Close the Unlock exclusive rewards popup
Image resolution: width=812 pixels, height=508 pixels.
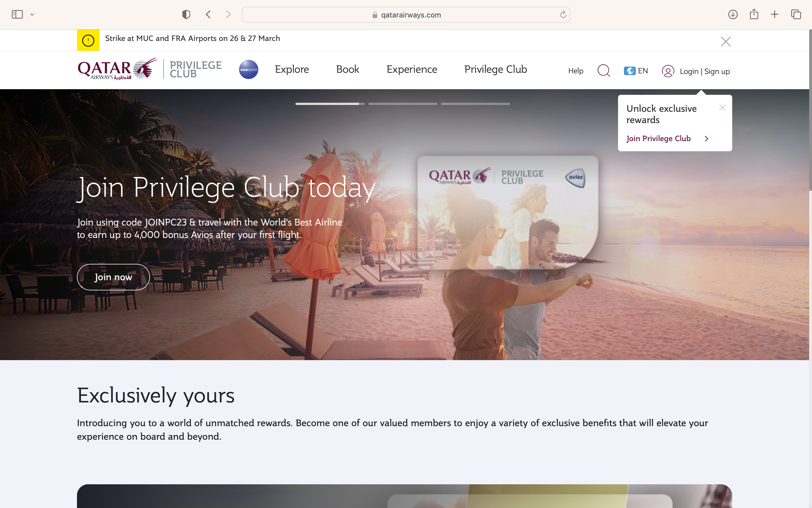click(722, 108)
